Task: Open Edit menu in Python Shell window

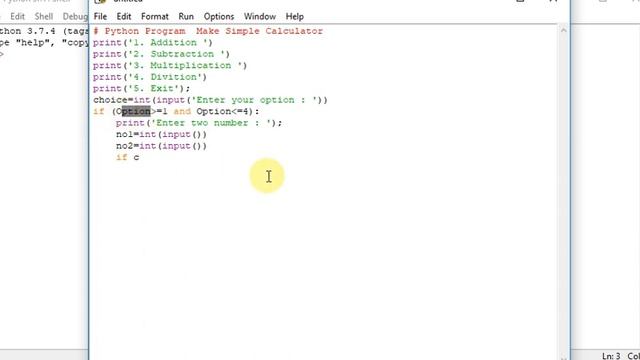Action: coord(17,17)
